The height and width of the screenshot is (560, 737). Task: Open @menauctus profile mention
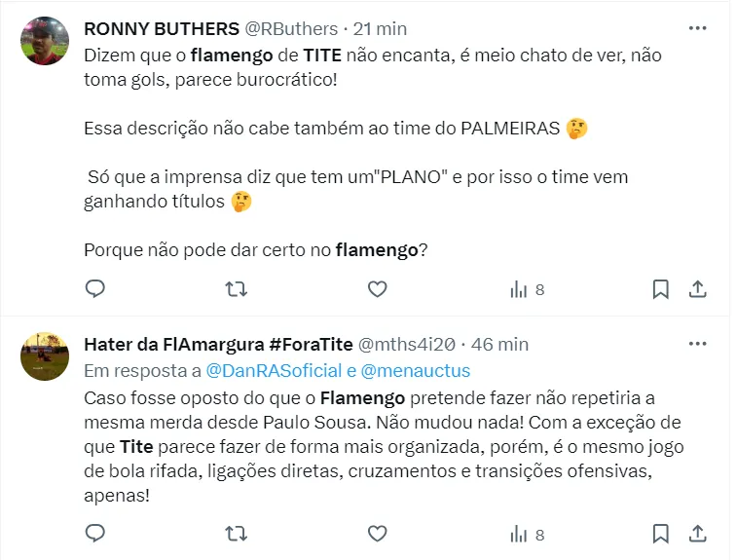(x=416, y=370)
